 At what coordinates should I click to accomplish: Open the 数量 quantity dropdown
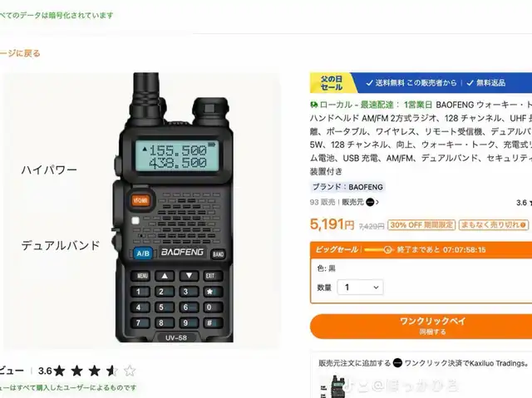coord(360,287)
